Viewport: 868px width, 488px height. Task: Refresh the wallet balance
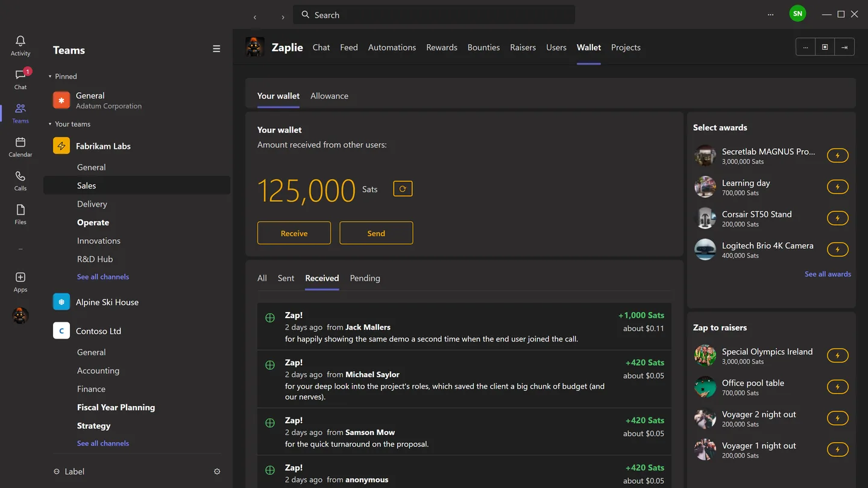403,189
